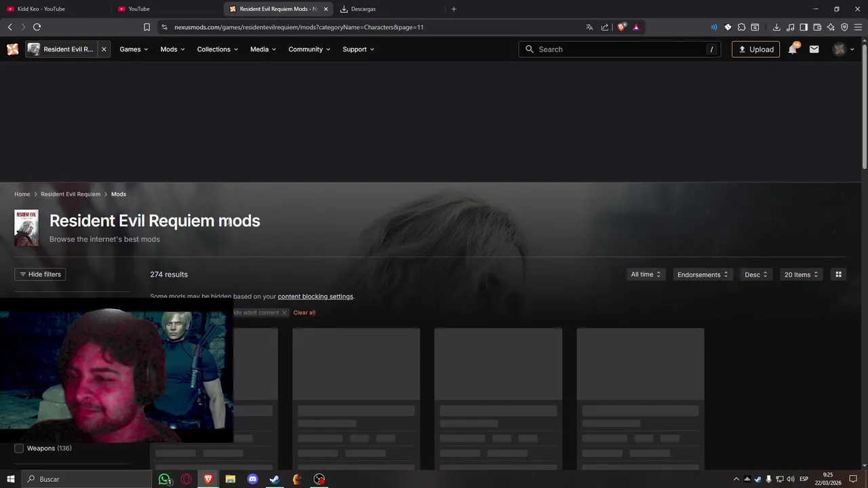Image resolution: width=868 pixels, height=488 pixels.
Task: Open the Brave VPN shield icon
Action: click(844, 27)
